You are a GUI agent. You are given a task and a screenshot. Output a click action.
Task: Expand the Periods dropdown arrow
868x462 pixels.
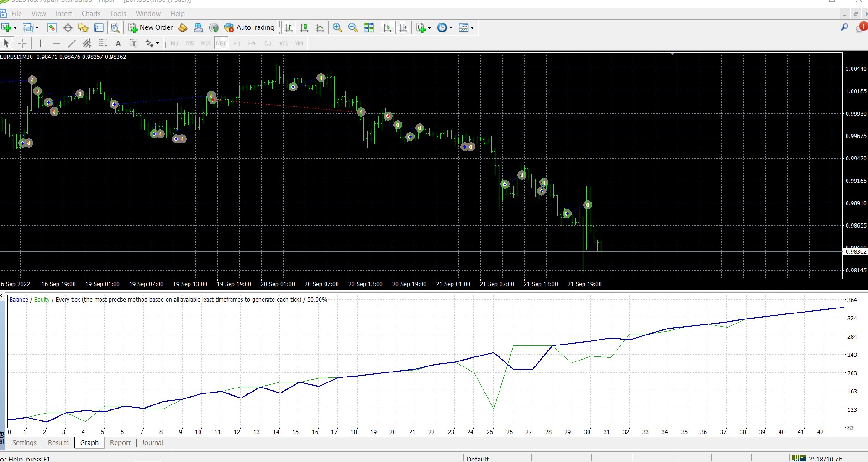[x=451, y=28]
